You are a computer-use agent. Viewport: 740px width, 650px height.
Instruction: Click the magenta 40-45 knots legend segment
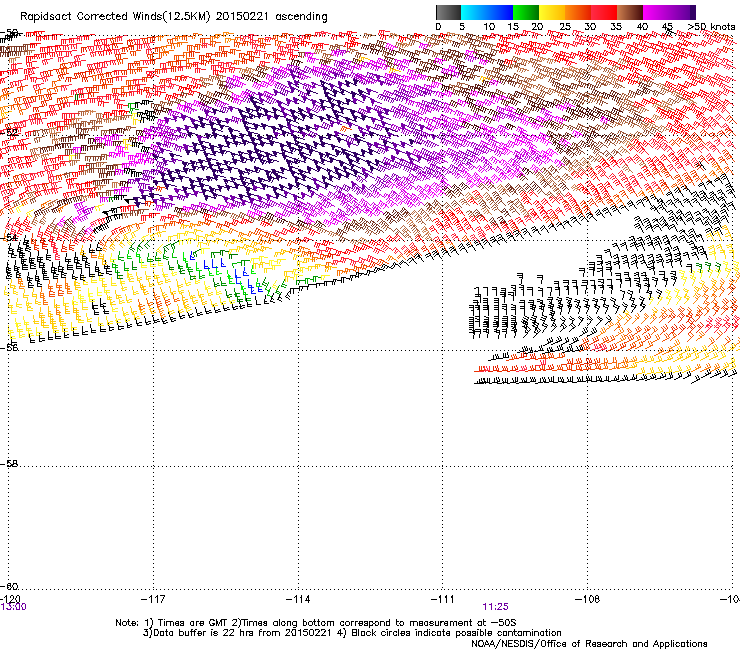[x=658, y=12]
